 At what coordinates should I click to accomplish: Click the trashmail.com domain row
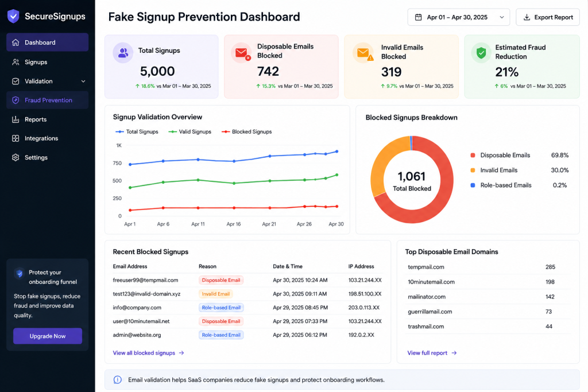point(488,327)
